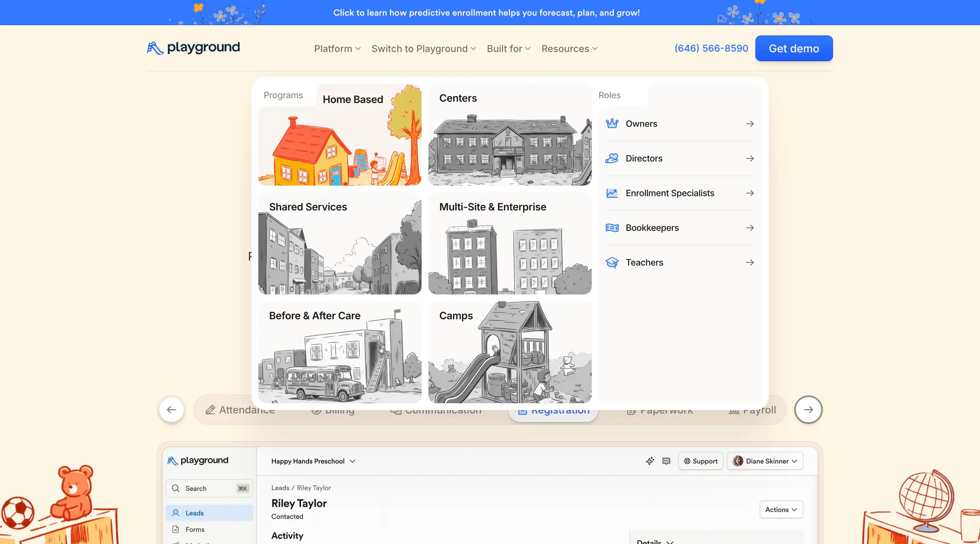
Task: Expand the Switch to Playground menu
Action: (423, 49)
